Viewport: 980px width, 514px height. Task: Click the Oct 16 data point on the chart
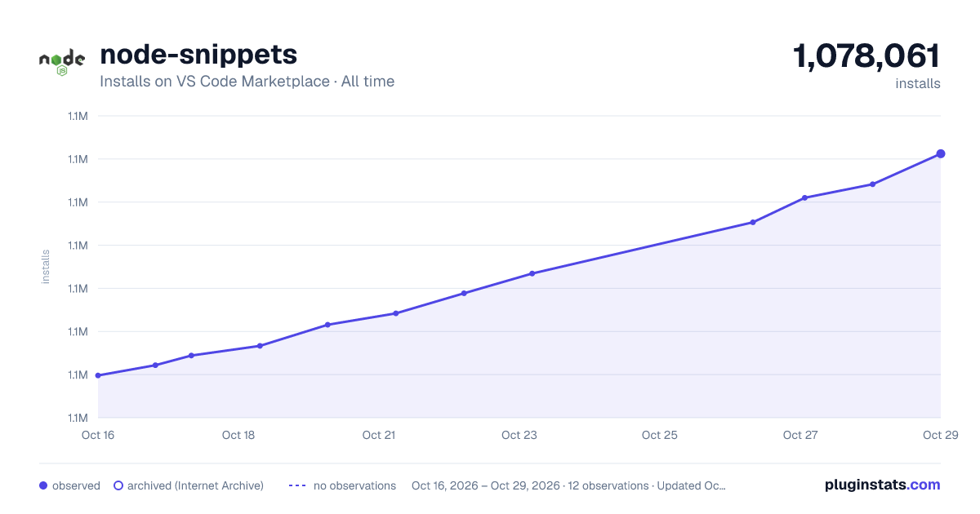tap(98, 375)
